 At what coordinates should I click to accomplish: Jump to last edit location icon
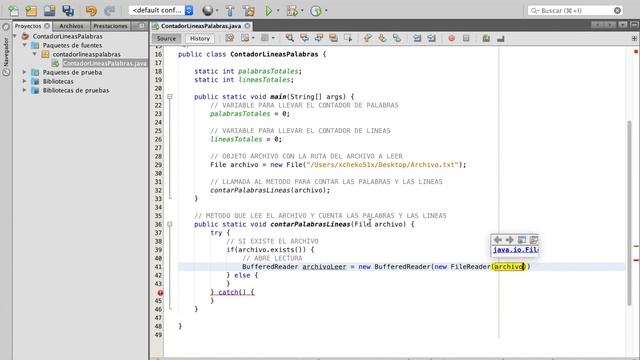point(230,38)
